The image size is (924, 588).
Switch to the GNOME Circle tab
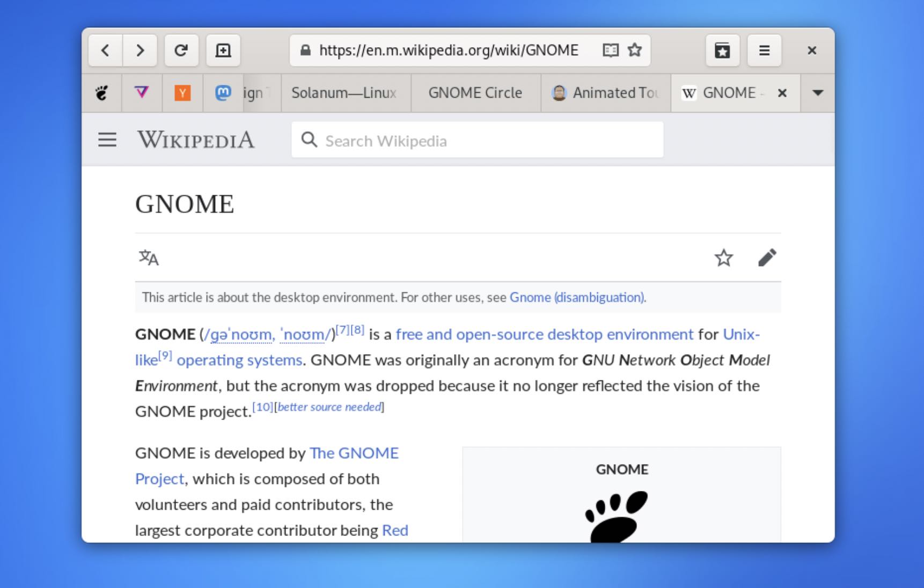click(x=475, y=93)
